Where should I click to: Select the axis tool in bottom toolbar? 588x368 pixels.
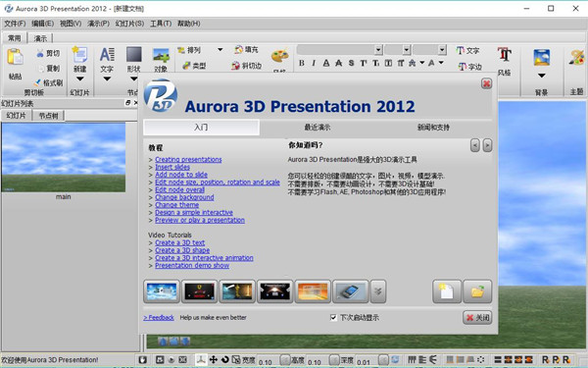(x=201, y=359)
